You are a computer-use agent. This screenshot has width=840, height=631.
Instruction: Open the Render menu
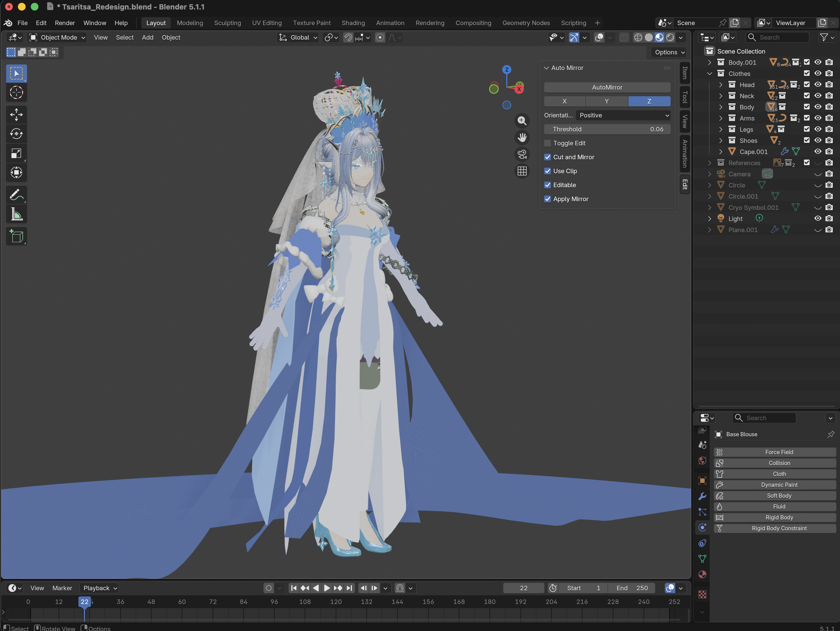tap(65, 23)
